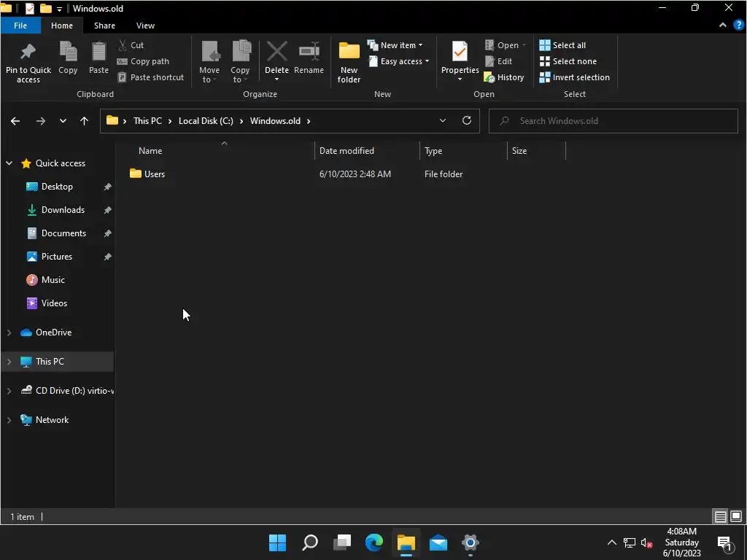
Task: Click Cut in the Clipboard group
Action: [131, 45]
